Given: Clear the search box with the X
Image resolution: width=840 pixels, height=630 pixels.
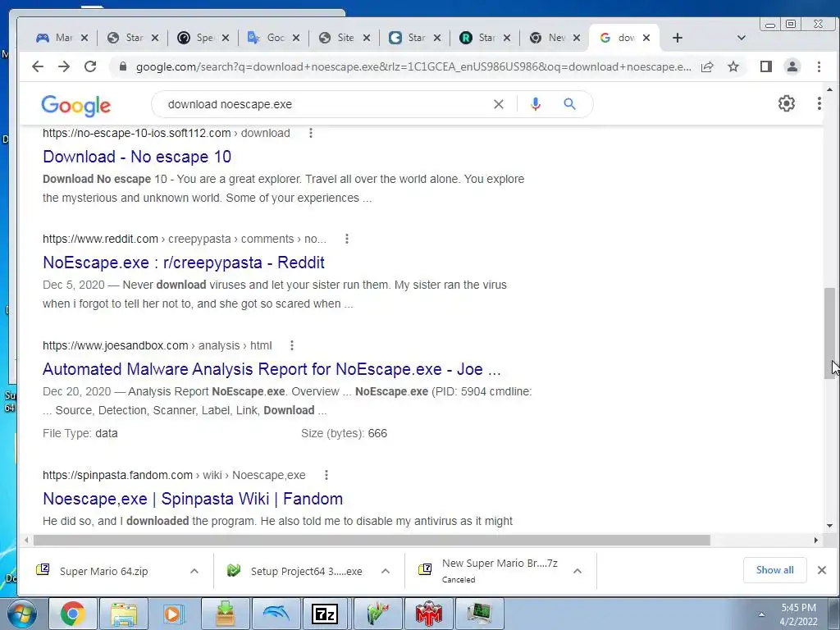Looking at the screenshot, I should pyautogui.click(x=499, y=104).
